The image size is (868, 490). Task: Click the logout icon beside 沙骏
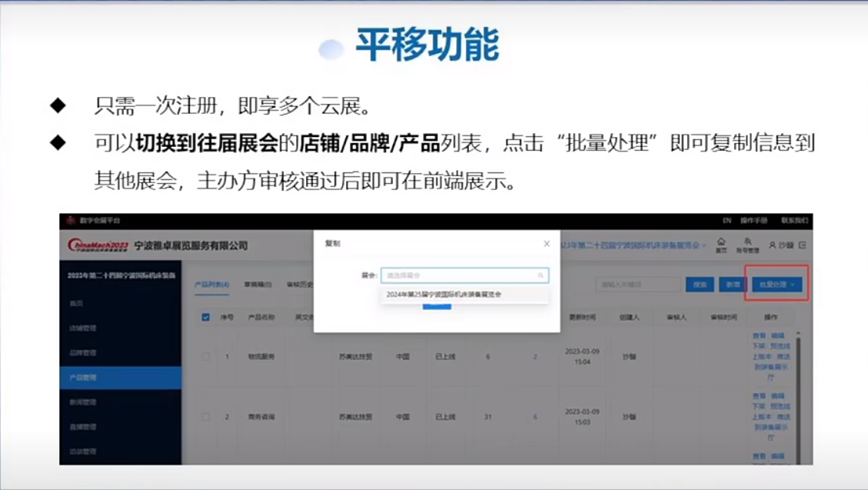click(802, 245)
